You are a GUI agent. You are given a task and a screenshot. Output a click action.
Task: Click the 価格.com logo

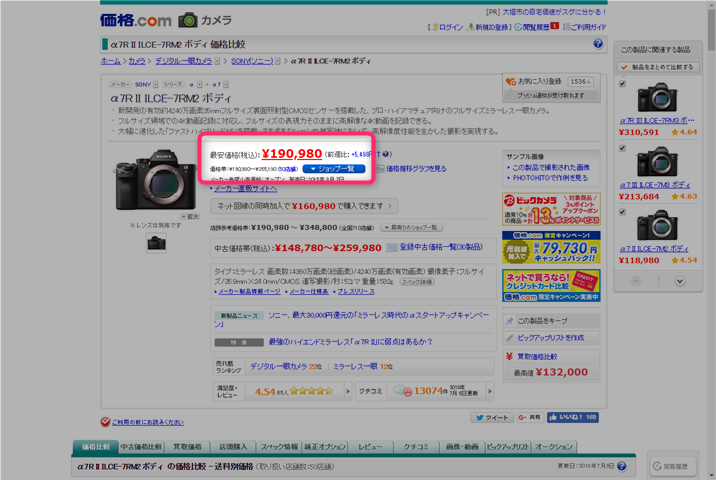tap(136, 20)
